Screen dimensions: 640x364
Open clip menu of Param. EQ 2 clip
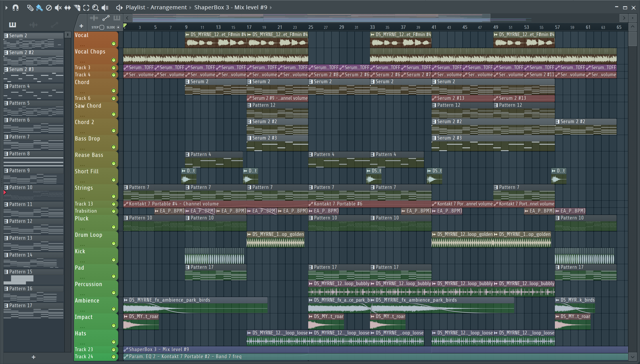pyautogui.click(x=126, y=357)
